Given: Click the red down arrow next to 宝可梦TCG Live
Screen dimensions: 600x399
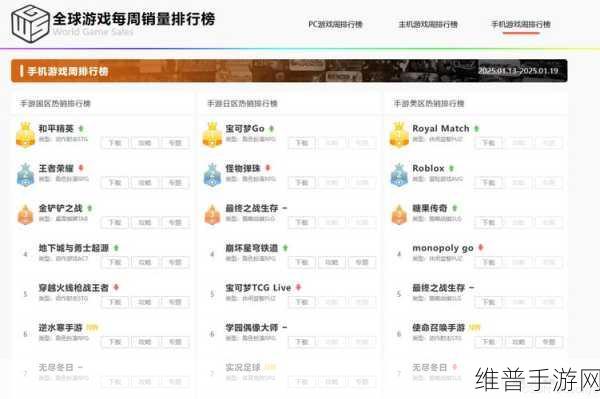Looking at the screenshot, I should click(298, 287).
